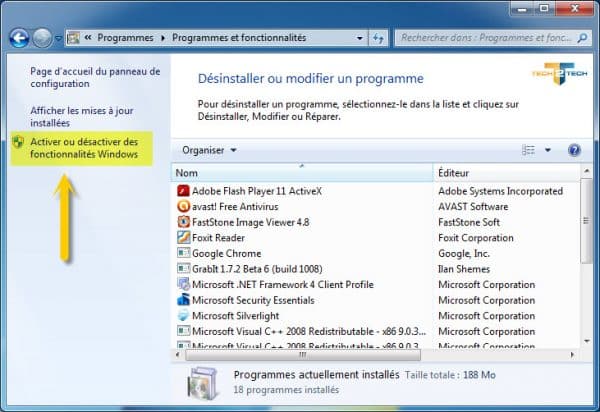The height and width of the screenshot is (412, 600).
Task: Click the Microsoft Silverlight icon
Action: pyautogui.click(x=183, y=316)
